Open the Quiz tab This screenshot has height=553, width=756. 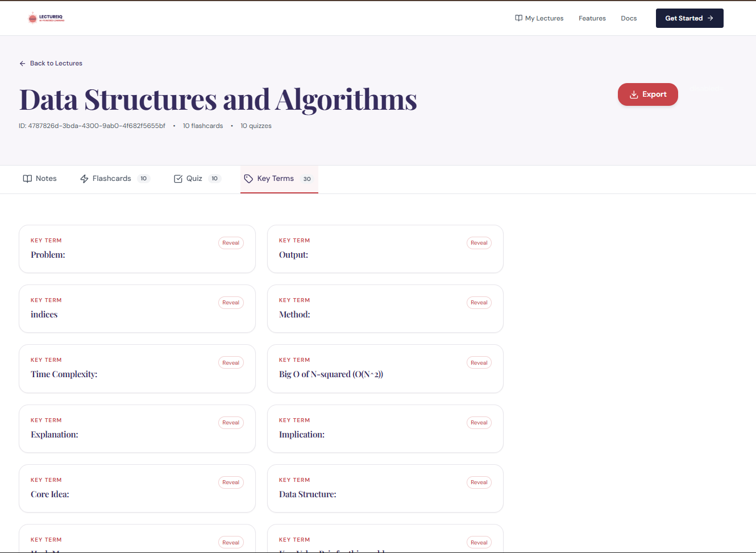[197, 179]
